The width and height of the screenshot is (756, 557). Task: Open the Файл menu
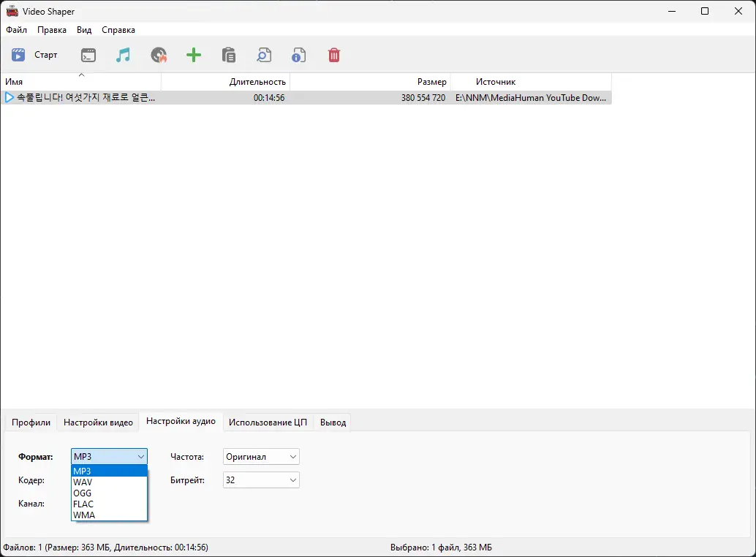tap(16, 30)
